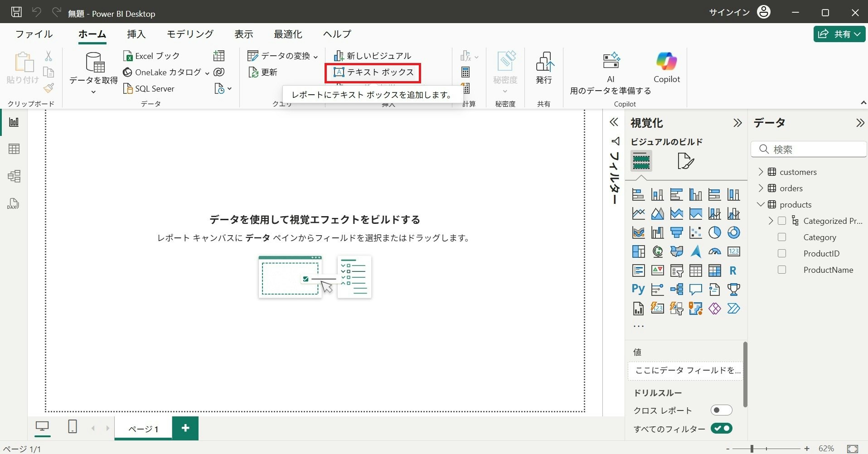Image resolution: width=868 pixels, height=454 pixels.
Task: Click the Copilot icon in the ribbon
Action: [666, 68]
